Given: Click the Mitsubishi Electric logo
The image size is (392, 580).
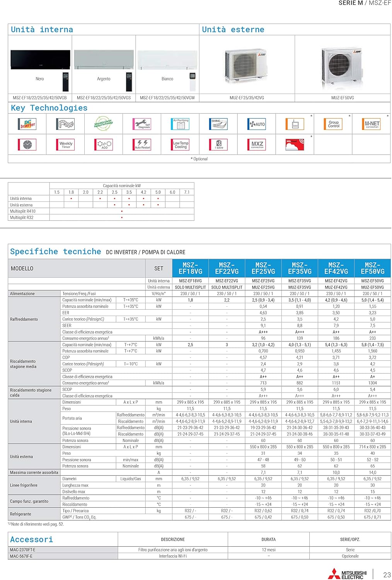Looking at the screenshot, I should pos(347,573).
